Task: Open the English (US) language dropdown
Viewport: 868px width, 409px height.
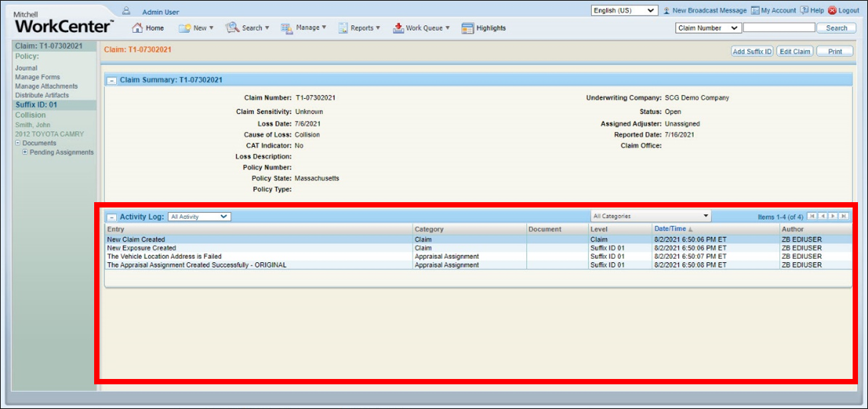Action: 625,11
